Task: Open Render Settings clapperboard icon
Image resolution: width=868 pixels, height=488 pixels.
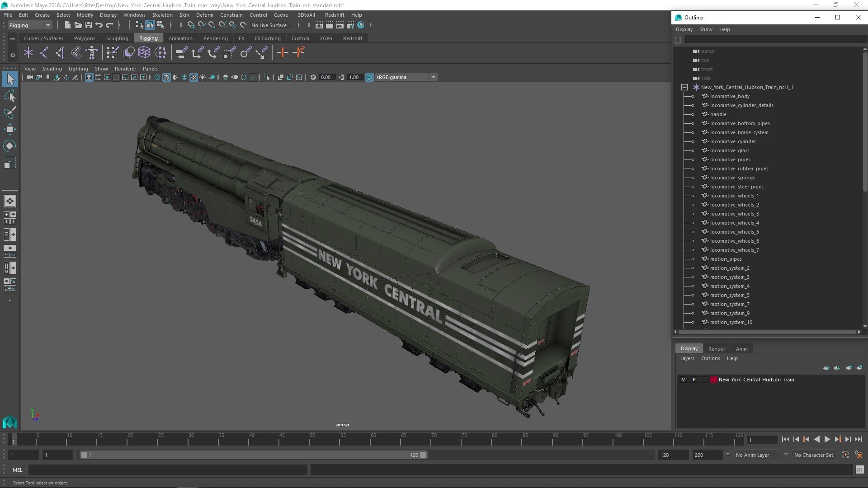Action: pos(350,25)
